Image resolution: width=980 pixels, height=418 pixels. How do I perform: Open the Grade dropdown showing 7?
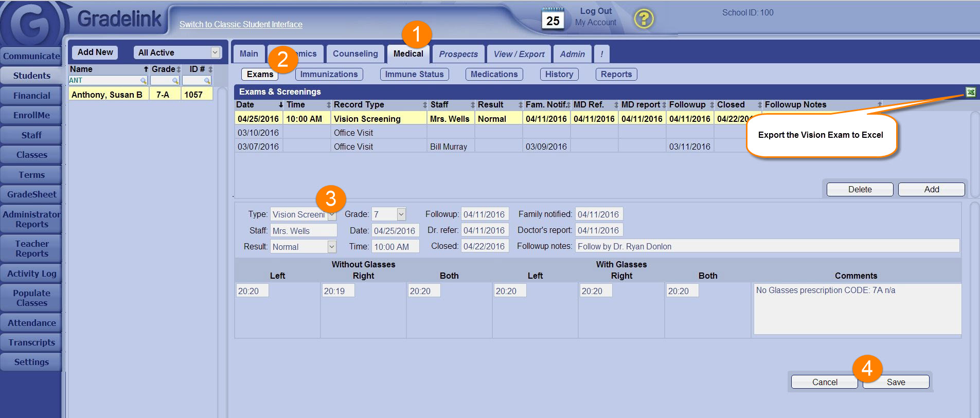point(401,214)
